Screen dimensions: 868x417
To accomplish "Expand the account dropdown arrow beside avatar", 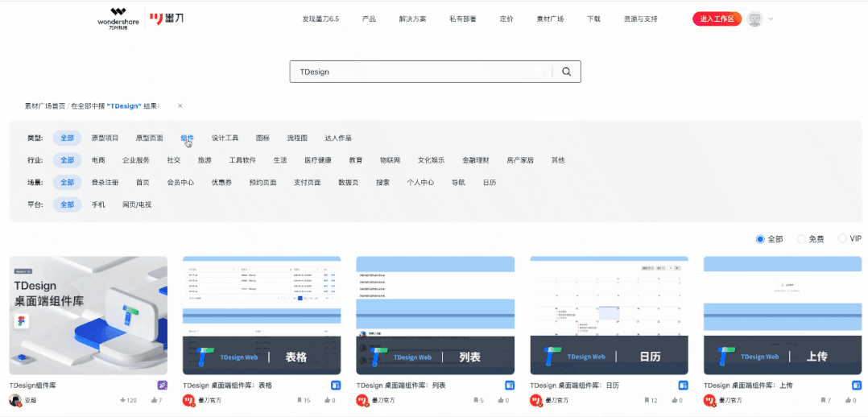I will pyautogui.click(x=770, y=19).
